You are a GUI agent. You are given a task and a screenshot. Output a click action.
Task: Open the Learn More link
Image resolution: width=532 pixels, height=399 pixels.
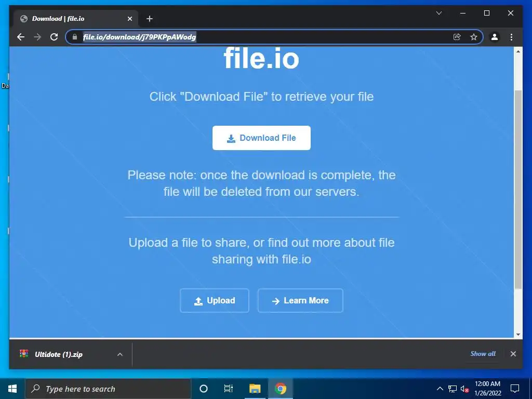pyautogui.click(x=300, y=301)
